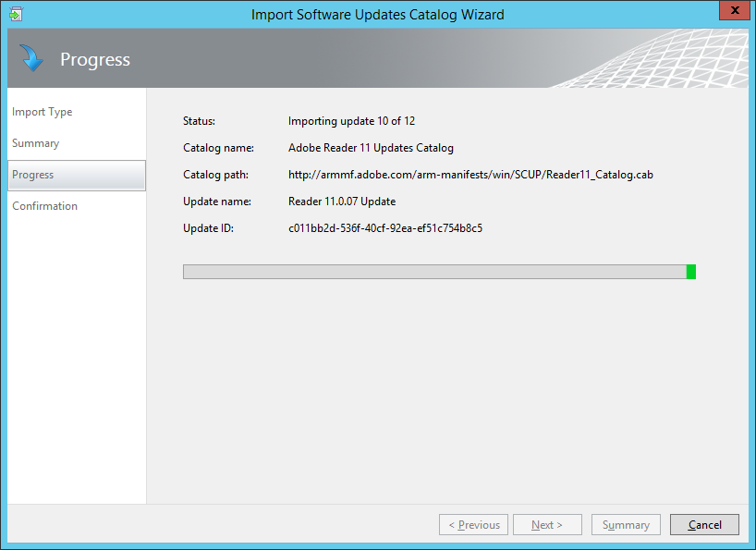This screenshot has width=756, height=550.
Task: Select the Summary step in the sidebar
Action: point(36,143)
